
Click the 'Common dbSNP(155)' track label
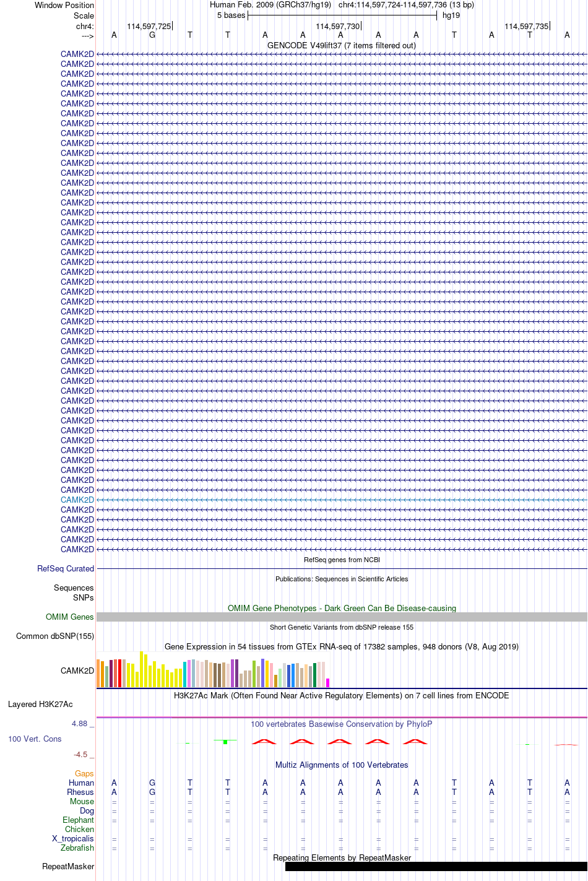click(55, 636)
